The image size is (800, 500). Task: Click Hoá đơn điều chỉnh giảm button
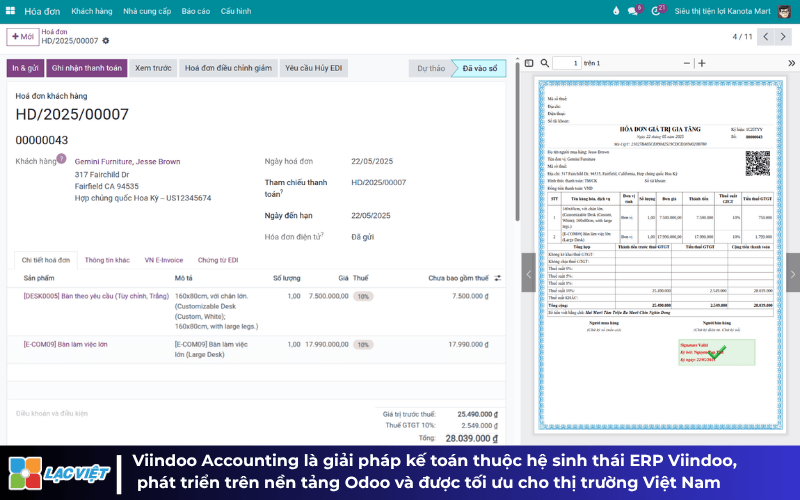(228, 68)
